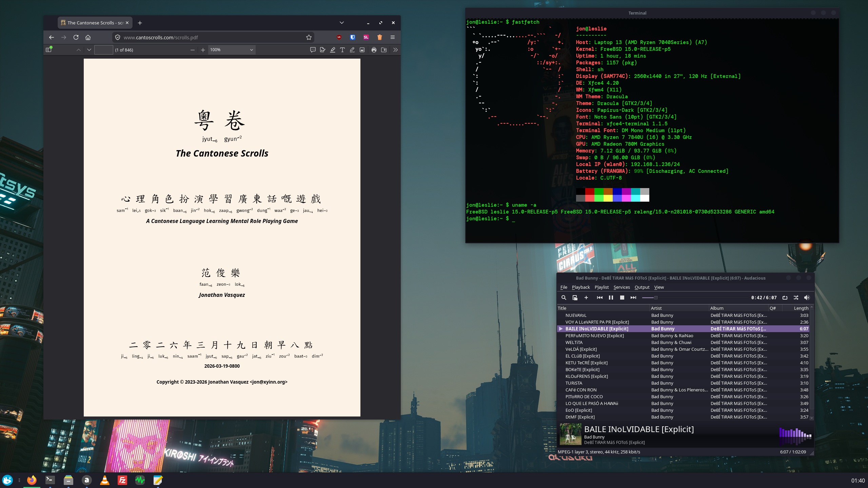
Task: Bookmark page with the star icon
Action: coord(309,37)
